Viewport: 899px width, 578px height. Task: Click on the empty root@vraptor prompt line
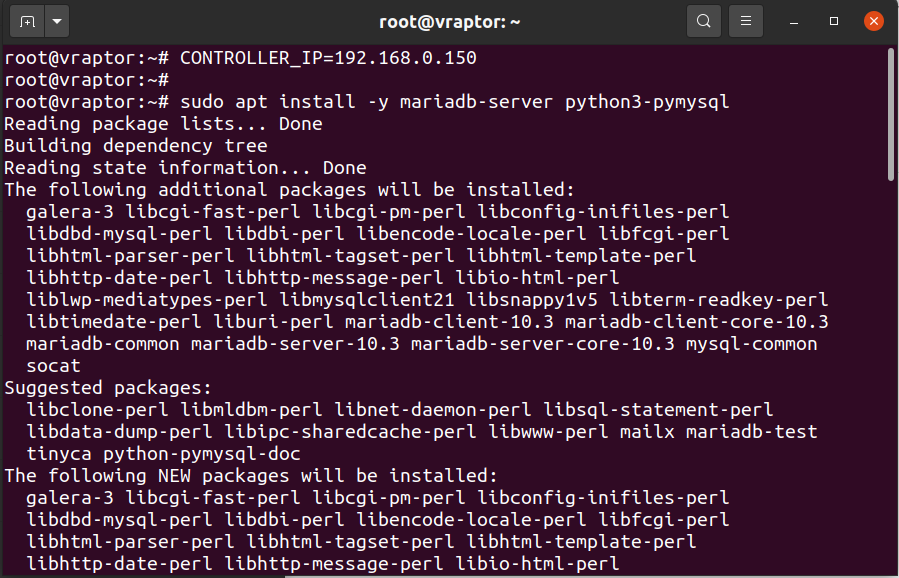point(87,80)
